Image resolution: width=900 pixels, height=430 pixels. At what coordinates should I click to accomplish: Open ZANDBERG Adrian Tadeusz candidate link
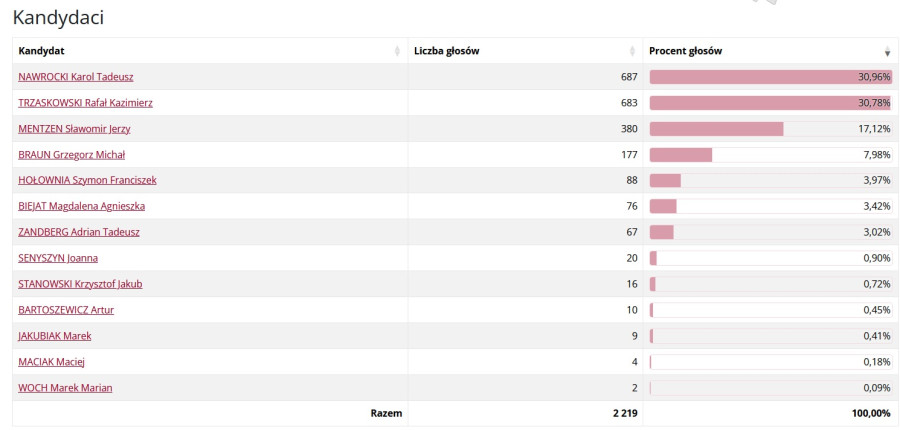click(78, 232)
